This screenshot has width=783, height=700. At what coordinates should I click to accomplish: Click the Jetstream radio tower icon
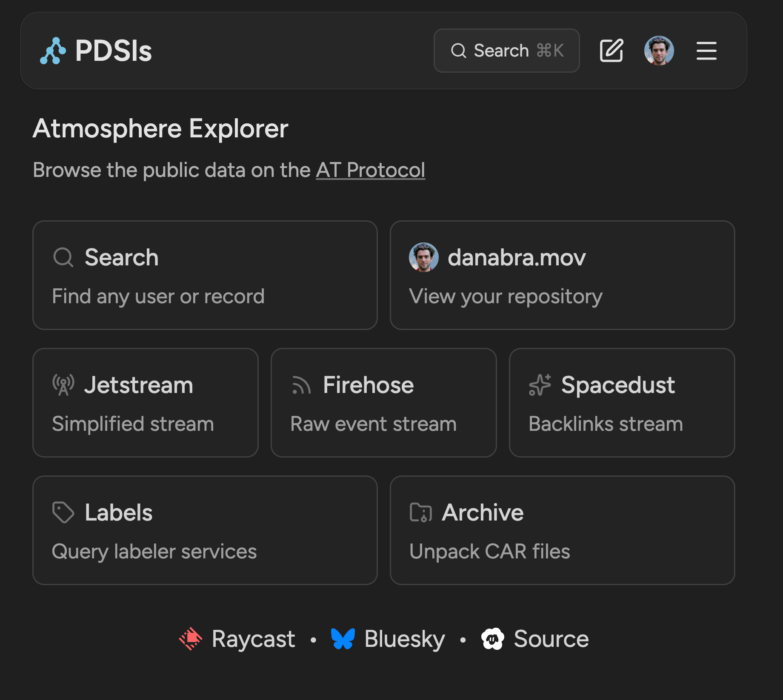[63, 385]
